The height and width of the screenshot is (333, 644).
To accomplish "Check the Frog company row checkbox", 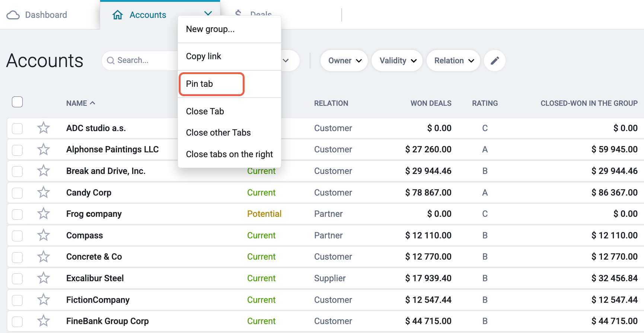I will click(x=17, y=214).
